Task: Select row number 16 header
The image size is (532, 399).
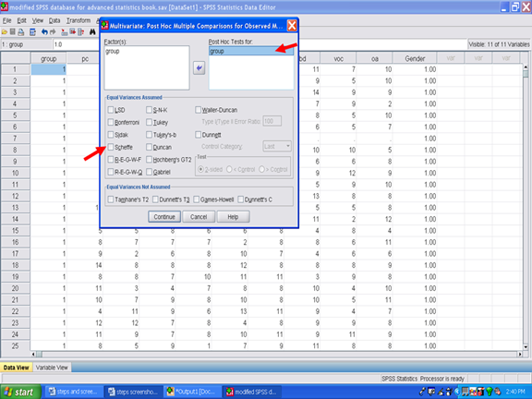Action: pos(16,242)
